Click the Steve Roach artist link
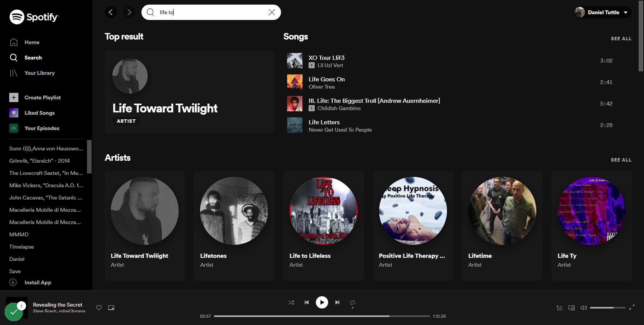Image resolution: width=644 pixels, height=325 pixels. coord(44,311)
